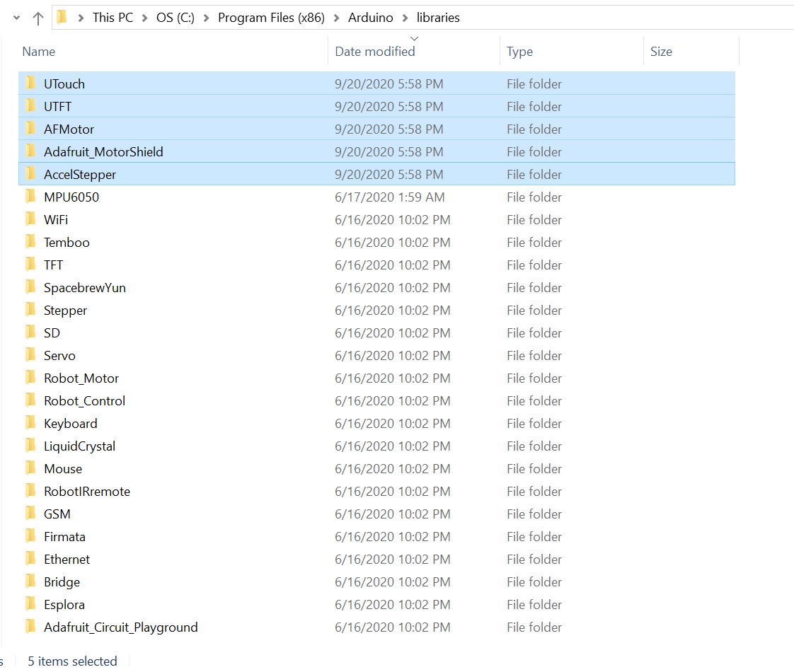This screenshot has width=794, height=672.
Task: Click the Up one level arrow
Action: click(38, 18)
